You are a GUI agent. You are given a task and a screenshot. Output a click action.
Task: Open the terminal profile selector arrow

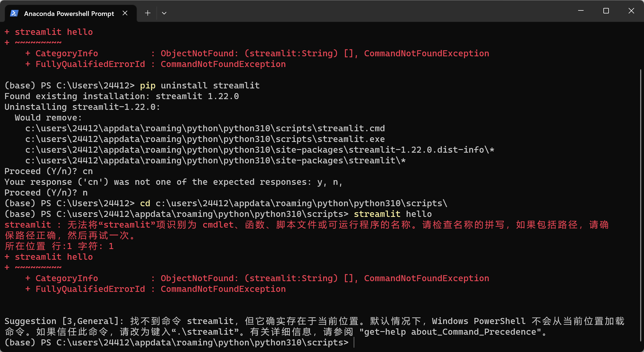click(164, 13)
